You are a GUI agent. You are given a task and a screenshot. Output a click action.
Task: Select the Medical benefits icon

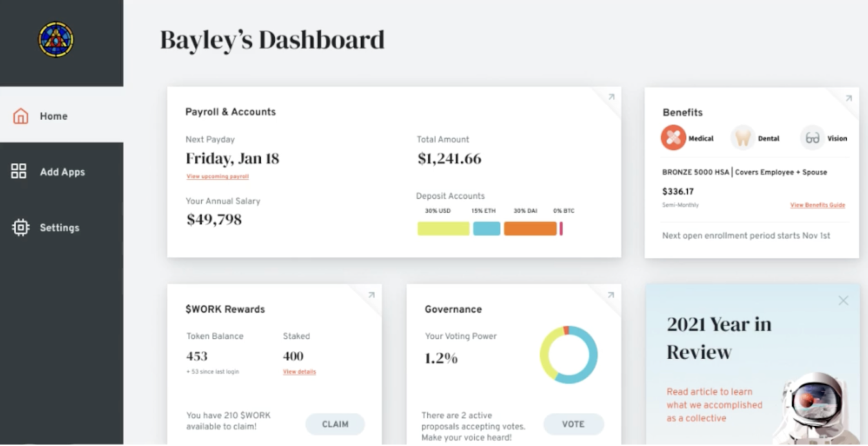(x=673, y=138)
